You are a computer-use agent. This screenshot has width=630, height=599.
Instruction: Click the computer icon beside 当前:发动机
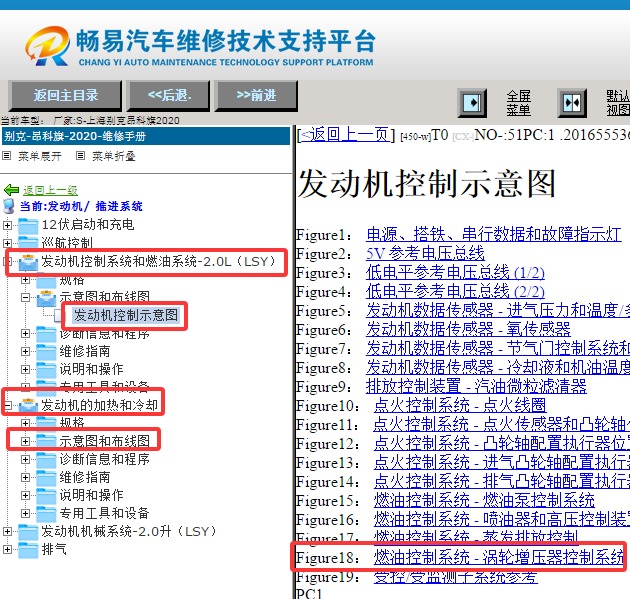(x=9, y=206)
